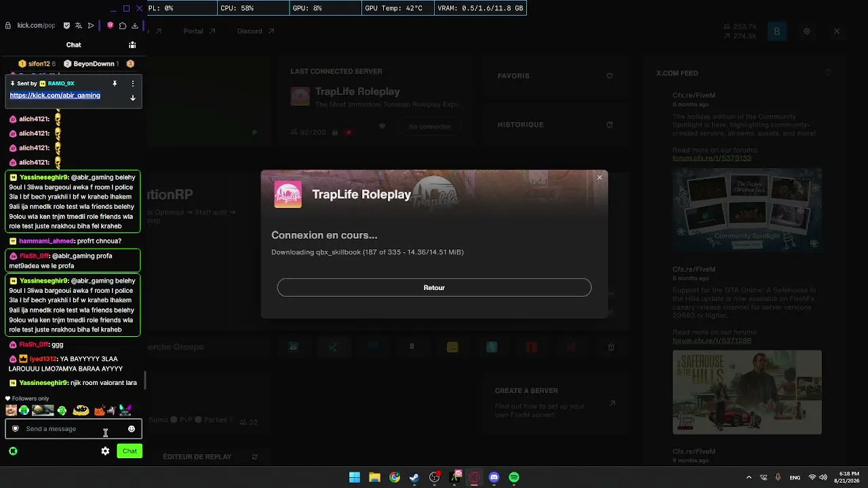Expand the pinned message with down arrow
Screen dimensions: 868x488
(132, 98)
